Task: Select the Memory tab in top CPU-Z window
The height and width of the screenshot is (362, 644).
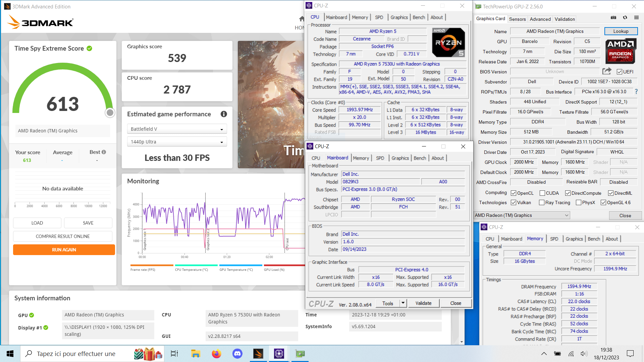Action: pos(360,17)
